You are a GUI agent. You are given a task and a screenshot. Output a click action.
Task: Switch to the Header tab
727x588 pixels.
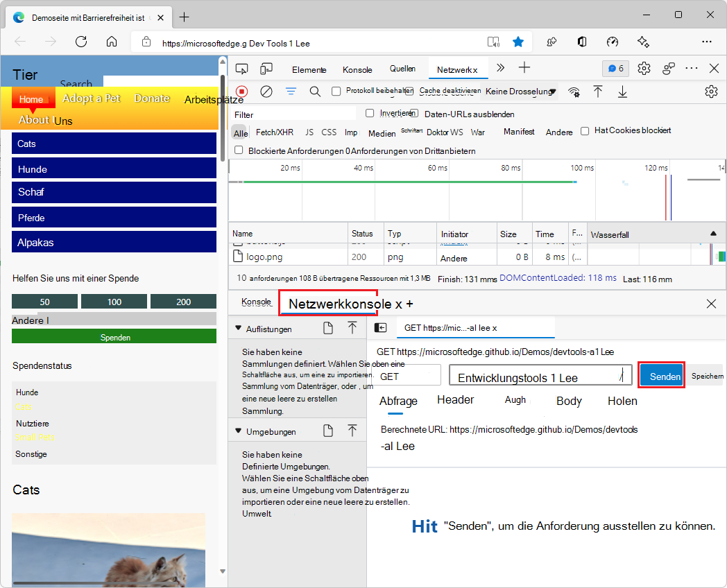pos(455,401)
